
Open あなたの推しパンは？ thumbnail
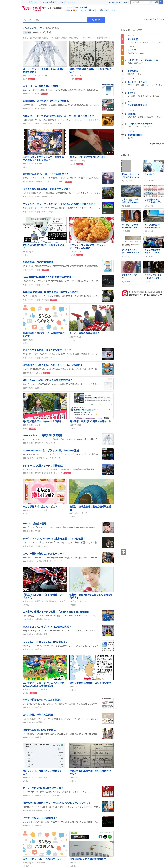pyautogui.click(x=45, y=491)
